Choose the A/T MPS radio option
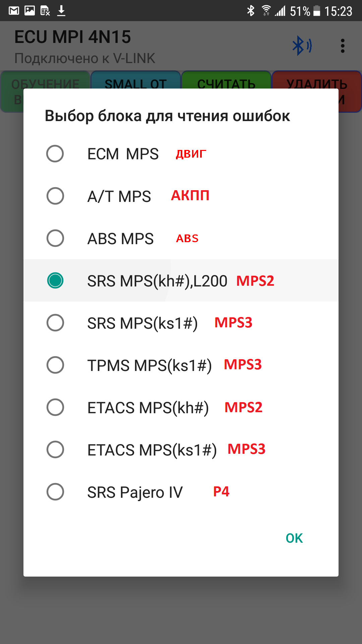 pos(55,196)
